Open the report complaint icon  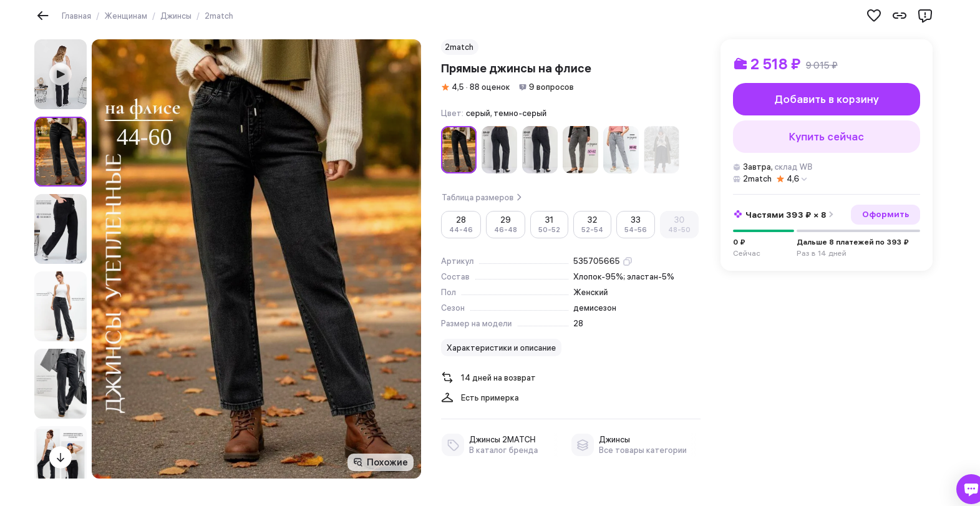[x=924, y=16]
